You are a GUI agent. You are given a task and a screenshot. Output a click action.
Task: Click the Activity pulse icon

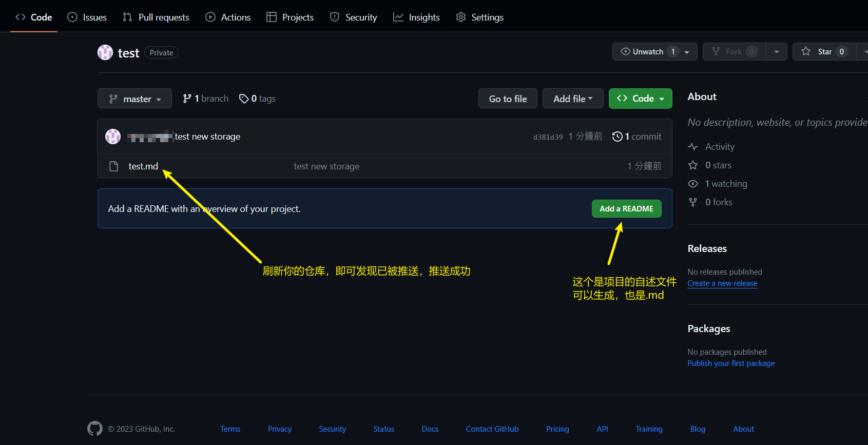coord(693,147)
